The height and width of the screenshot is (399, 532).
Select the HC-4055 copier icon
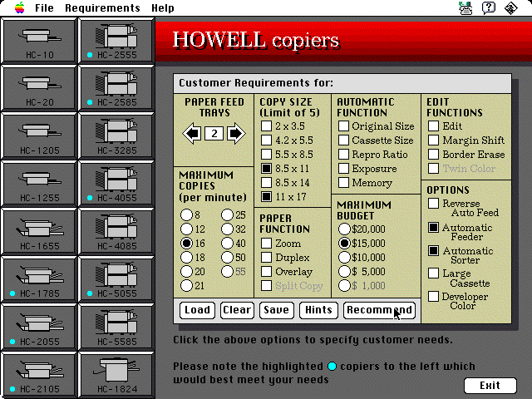pos(116,185)
